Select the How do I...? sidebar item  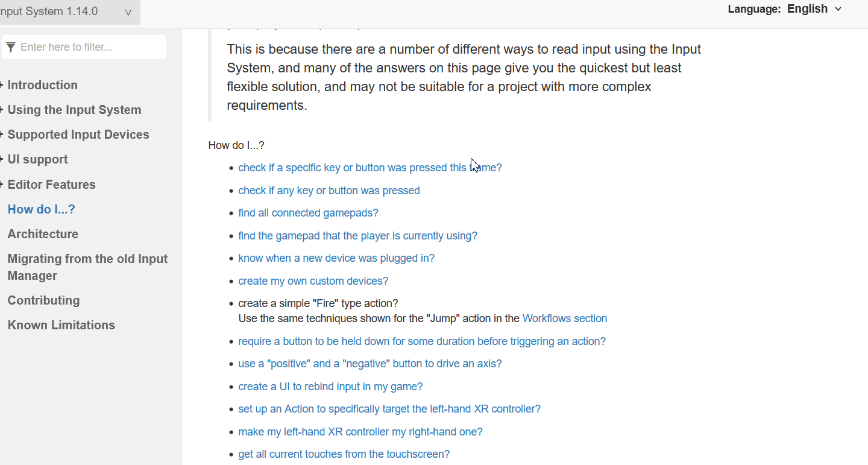point(41,209)
